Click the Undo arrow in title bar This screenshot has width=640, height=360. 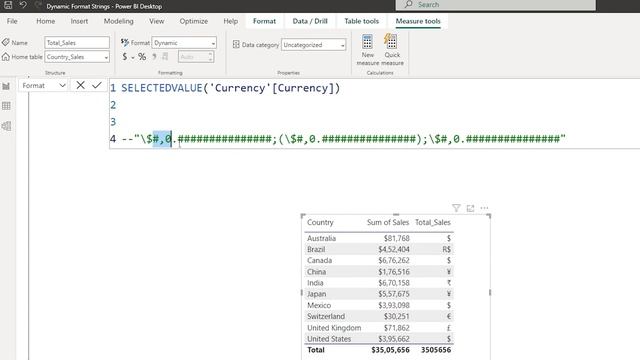[23, 5]
